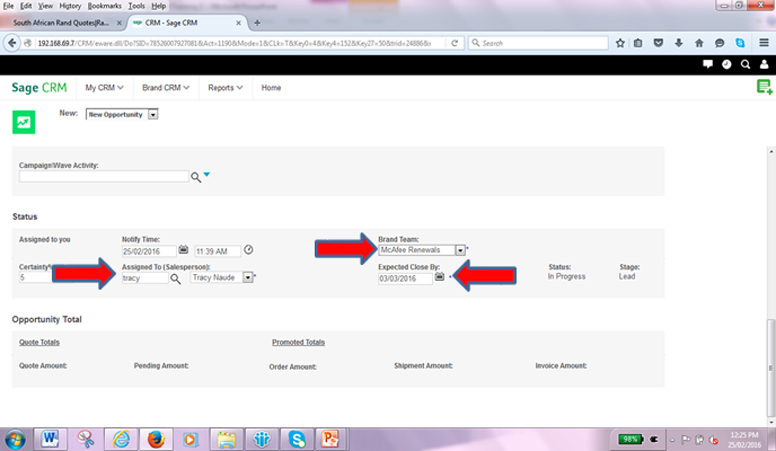The image size is (776, 451).
Task: Expand the Brand CRM menu
Action: [166, 88]
